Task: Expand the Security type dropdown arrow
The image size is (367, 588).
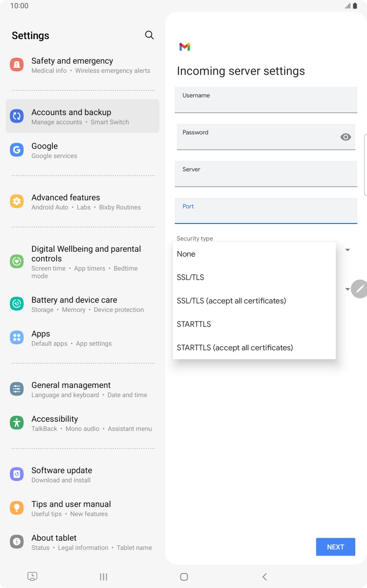Action: (x=347, y=249)
